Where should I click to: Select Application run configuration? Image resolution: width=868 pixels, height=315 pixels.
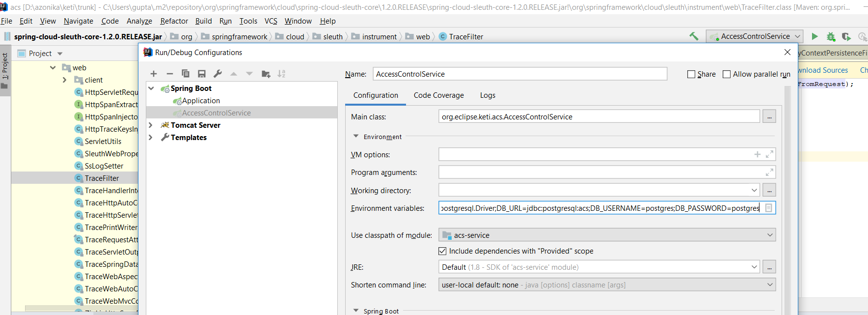tap(201, 101)
